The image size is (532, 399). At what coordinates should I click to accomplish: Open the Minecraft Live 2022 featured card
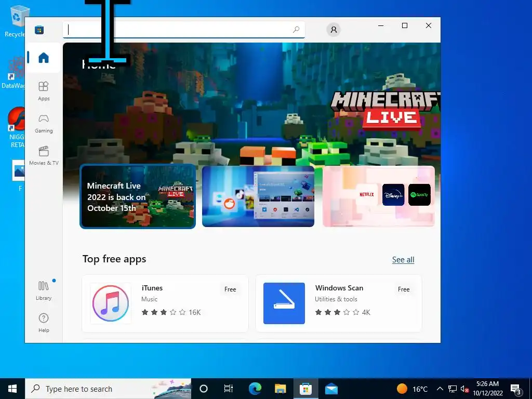(137, 196)
